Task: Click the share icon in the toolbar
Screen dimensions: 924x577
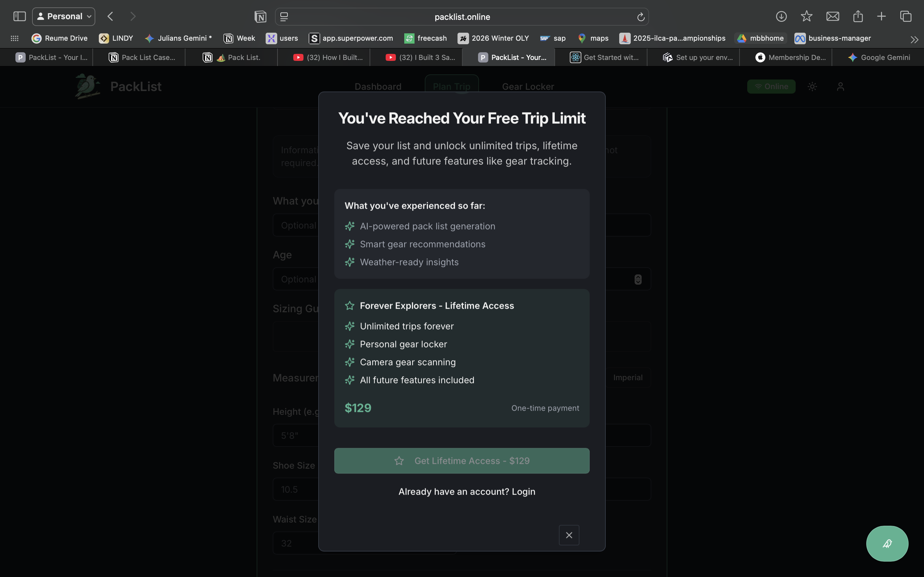Action: (x=858, y=16)
